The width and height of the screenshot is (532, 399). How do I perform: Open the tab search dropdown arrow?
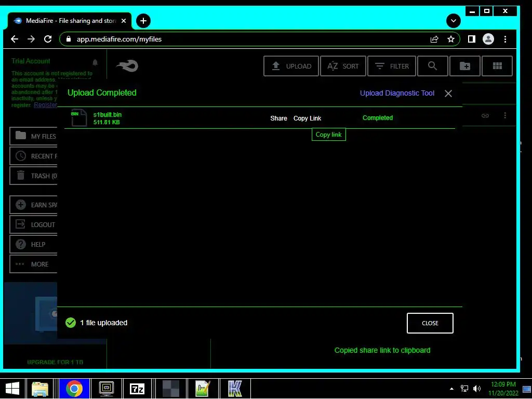click(x=453, y=21)
